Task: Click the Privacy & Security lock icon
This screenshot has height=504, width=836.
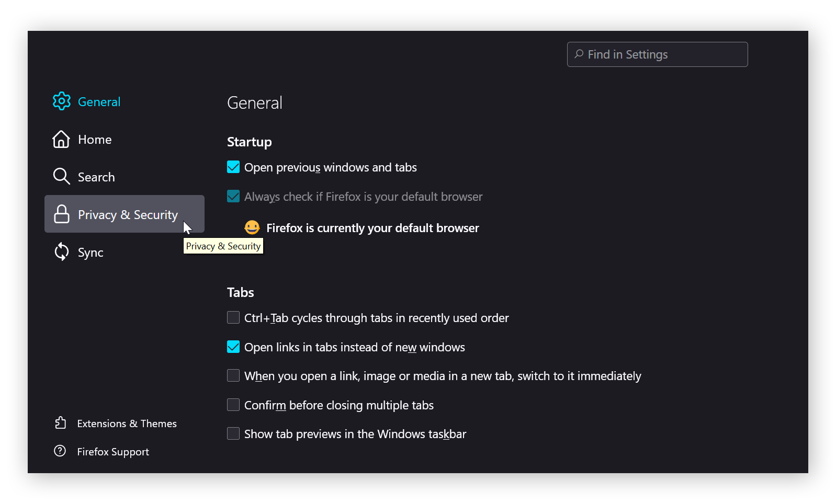Action: coord(62,214)
